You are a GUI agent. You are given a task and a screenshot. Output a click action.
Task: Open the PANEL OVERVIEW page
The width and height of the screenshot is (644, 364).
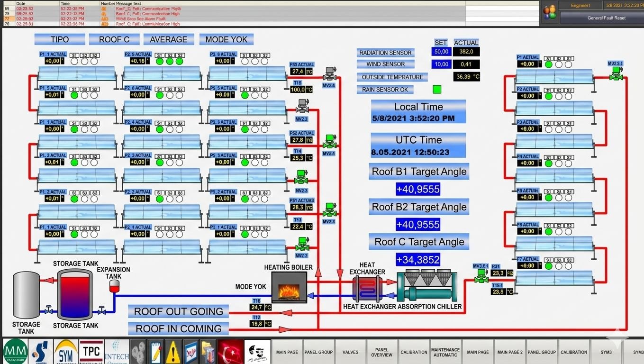382,352
